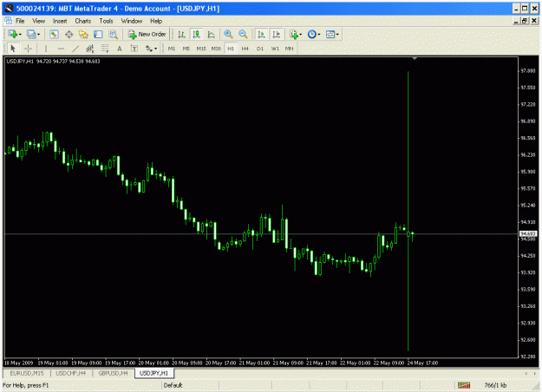The image size is (542, 392).
Task: Toggle Auto Scroll chart icon
Action: (x=262, y=34)
